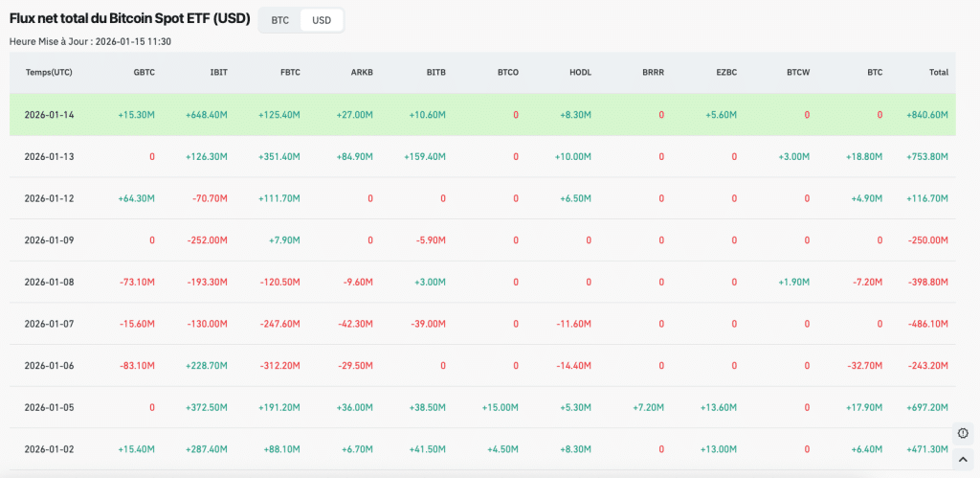
Task: Click the Temps(UTC) column header
Action: click(x=49, y=72)
